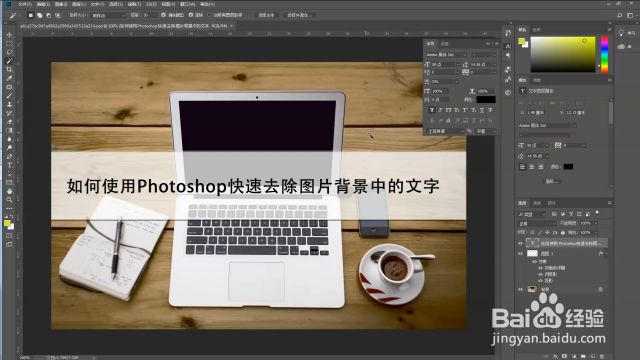Click the tolerance input field in options bar
Screen dimensions: 640x360
[151, 15]
